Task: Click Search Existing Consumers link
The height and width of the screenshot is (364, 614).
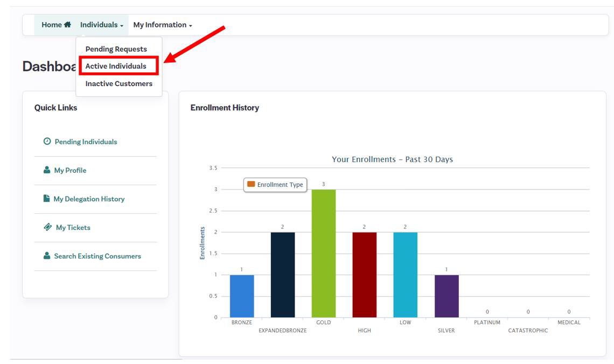Action: tap(97, 256)
